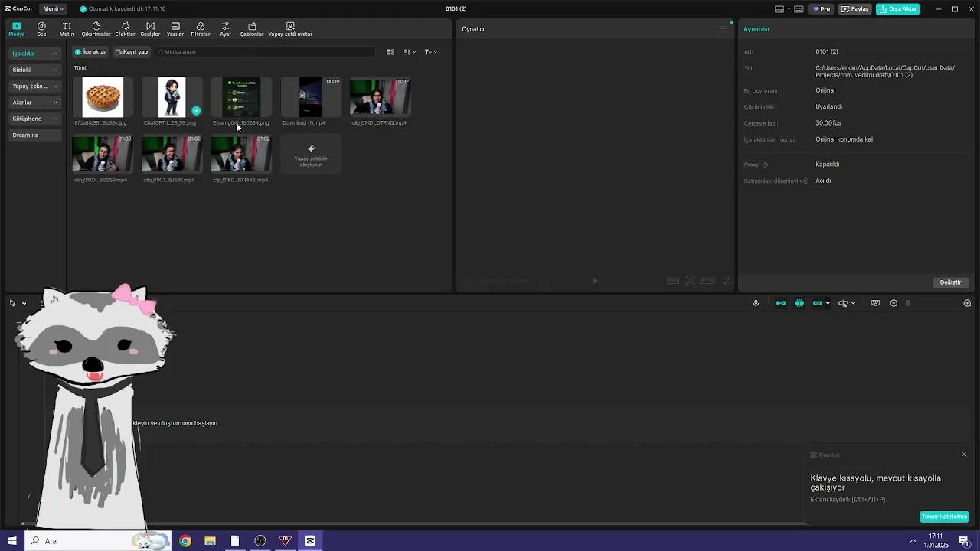Switch to the Metin text tab
The width and height of the screenshot is (980, 551).
(x=67, y=29)
